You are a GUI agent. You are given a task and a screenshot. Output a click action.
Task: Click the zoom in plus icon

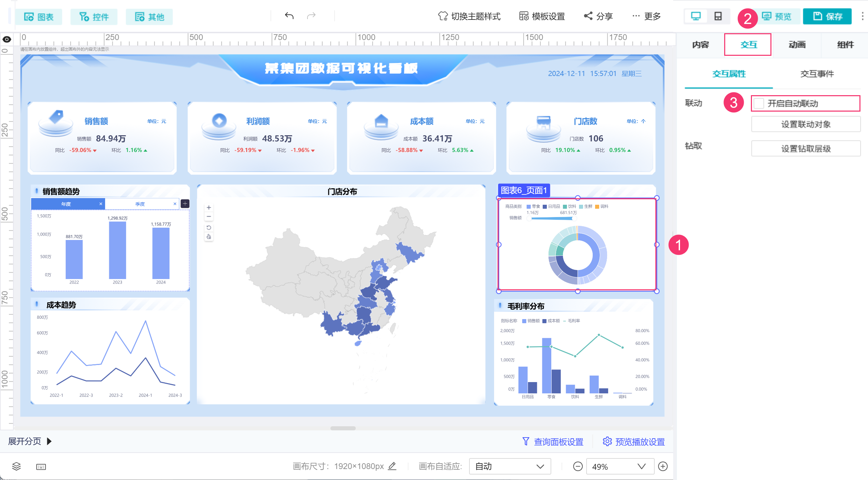tap(663, 466)
